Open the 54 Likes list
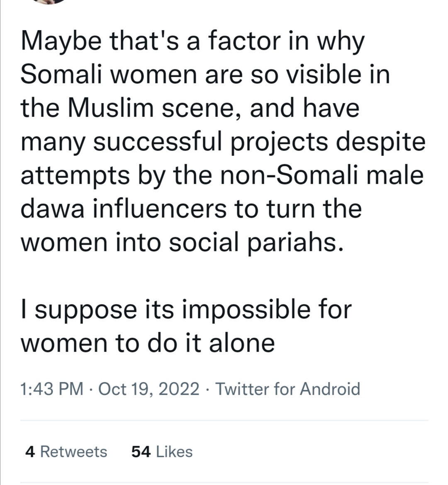The image size is (448, 485). (x=162, y=451)
